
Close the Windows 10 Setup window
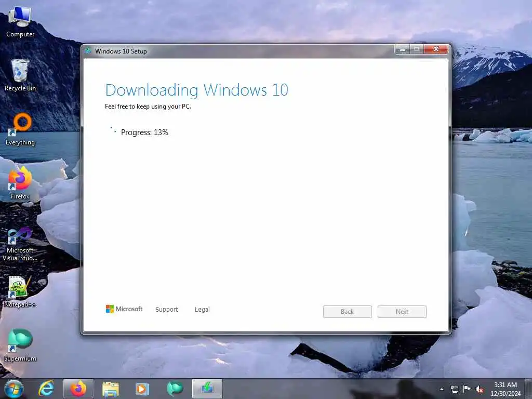[436, 49]
